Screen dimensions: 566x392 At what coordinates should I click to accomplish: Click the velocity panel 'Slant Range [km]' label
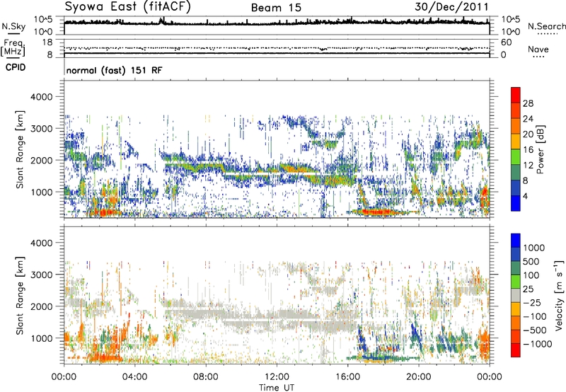click(20, 296)
